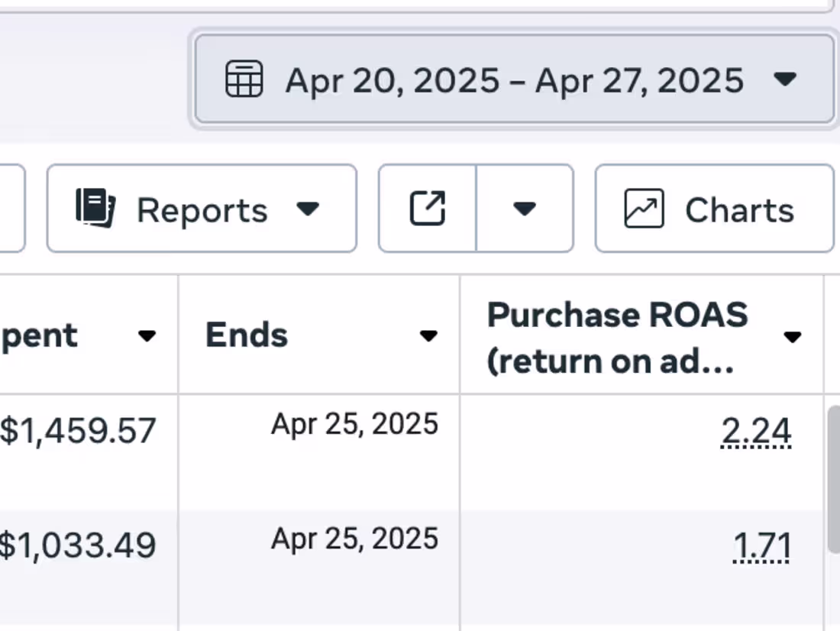Sort by Purchase ROAS column header
Viewport: 840px width, 631px height.
click(617, 338)
